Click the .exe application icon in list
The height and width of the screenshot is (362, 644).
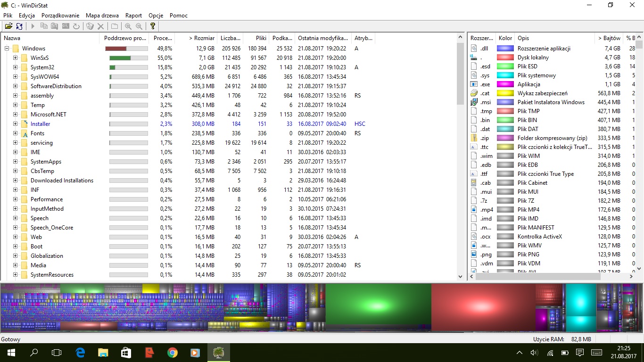(x=474, y=84)
